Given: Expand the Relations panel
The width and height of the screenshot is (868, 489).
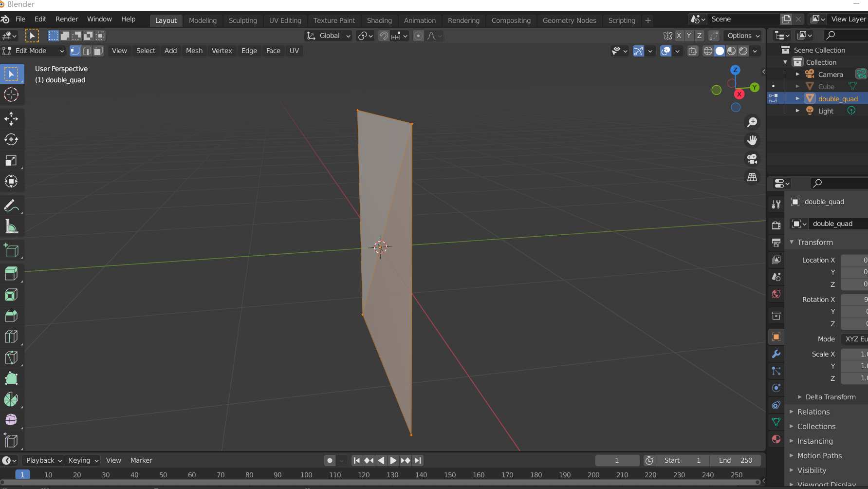Looking at the screenshot, I should coord(813,412).
